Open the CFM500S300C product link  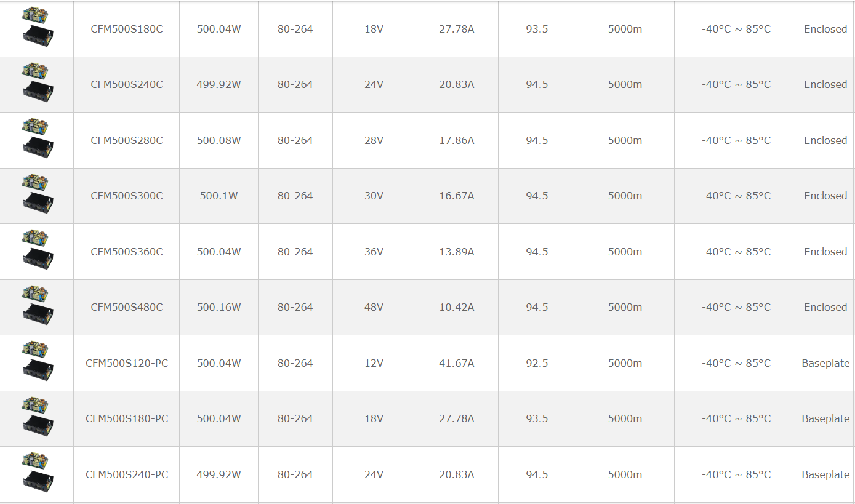tap(127, 196)
